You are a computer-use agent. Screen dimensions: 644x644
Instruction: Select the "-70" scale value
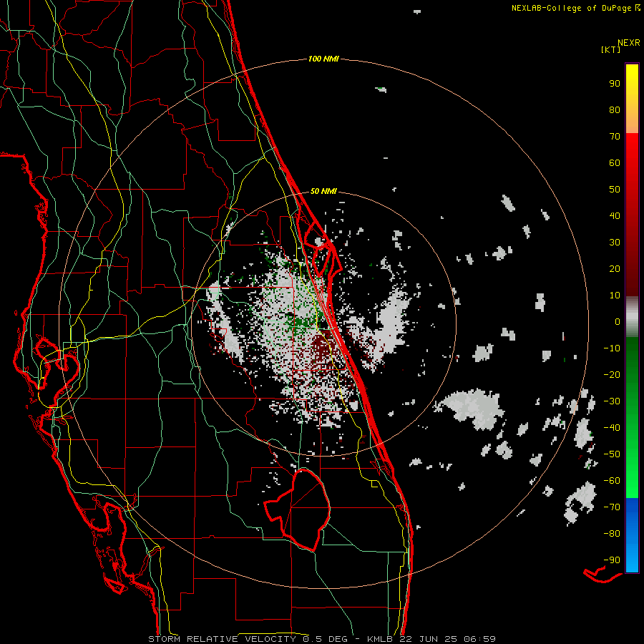pos(612,507)
